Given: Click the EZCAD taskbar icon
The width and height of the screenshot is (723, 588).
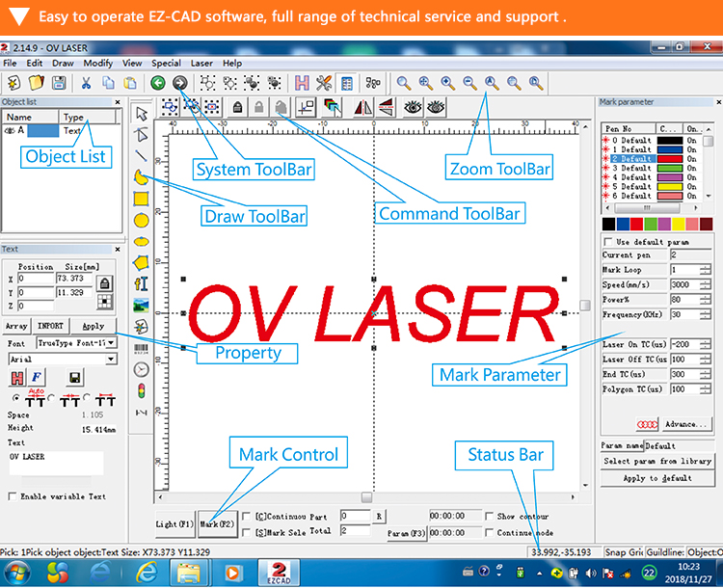Looking at the screenshot, I should pos(279,573).
